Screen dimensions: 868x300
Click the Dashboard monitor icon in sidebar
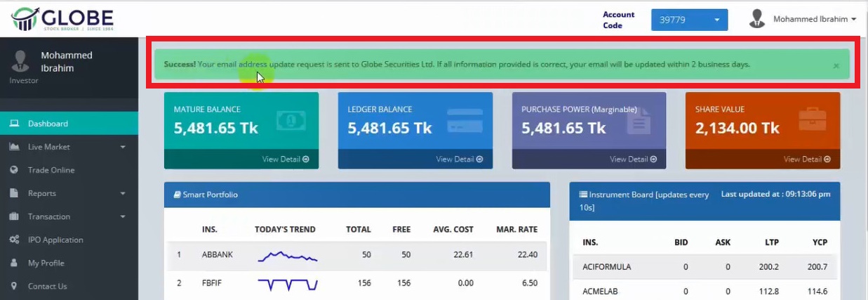pos(14,124)
